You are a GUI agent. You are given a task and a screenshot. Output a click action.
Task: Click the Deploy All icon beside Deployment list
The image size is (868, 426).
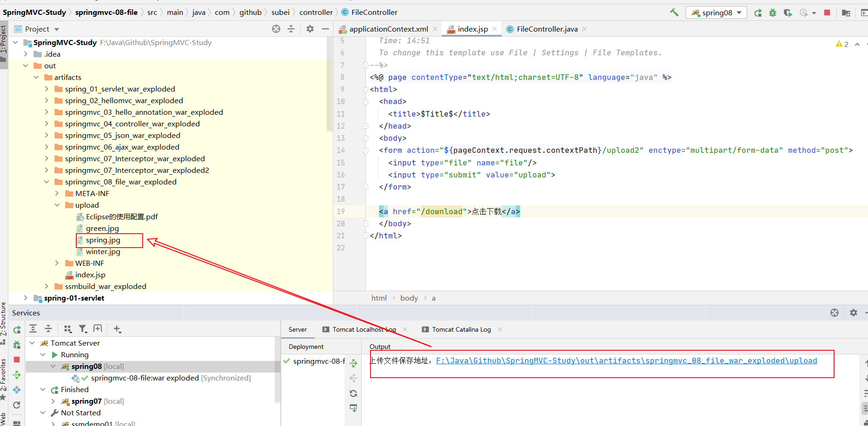353,363
